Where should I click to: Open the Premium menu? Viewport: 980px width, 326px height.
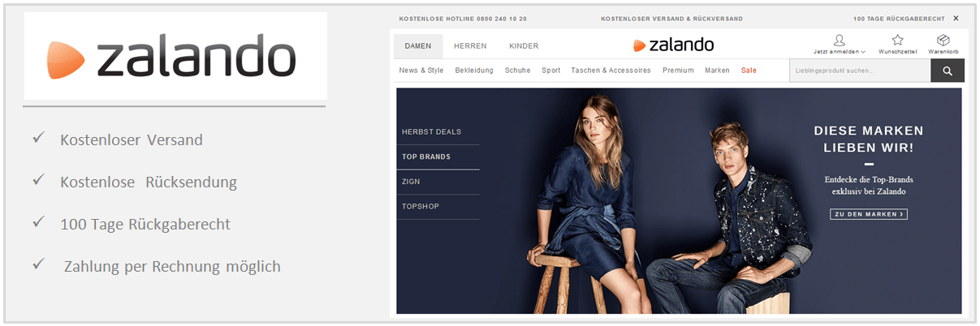point(678,71)
